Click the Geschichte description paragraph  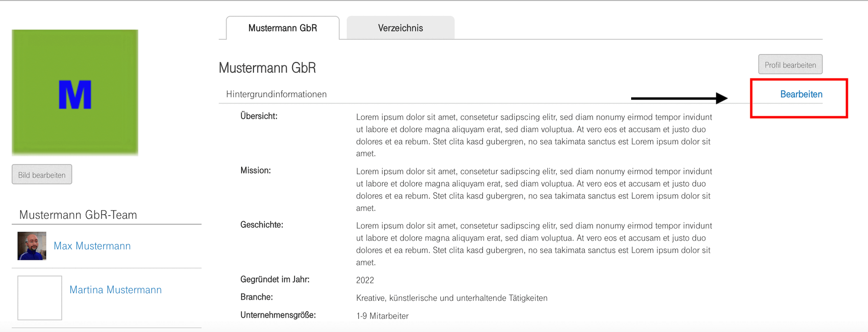(x=534, y=244)
